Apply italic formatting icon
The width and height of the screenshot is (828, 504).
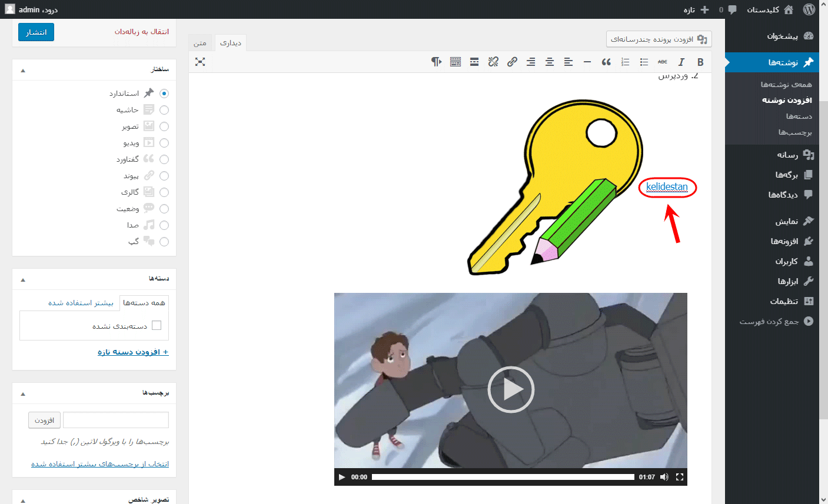point(681,62)
